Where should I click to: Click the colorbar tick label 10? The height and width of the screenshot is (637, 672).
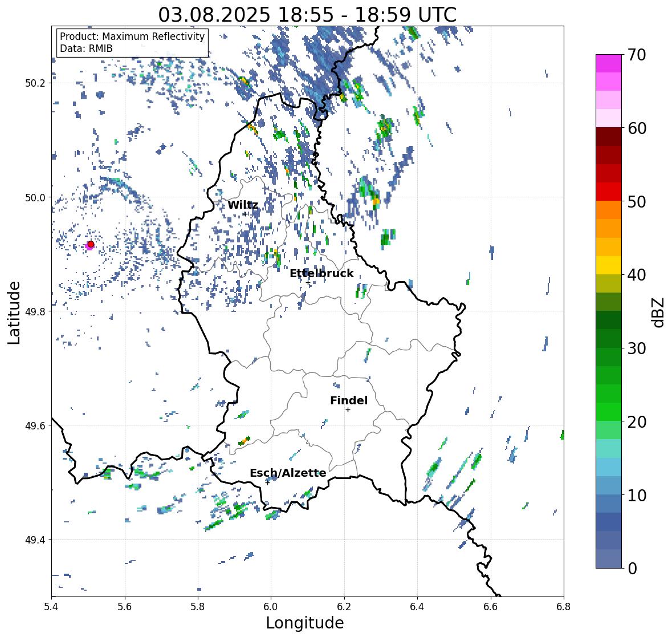click(x=637, y=495)
